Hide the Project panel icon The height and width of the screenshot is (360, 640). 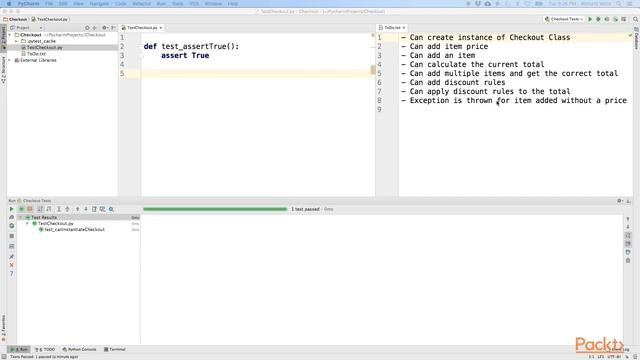[113, 28]
